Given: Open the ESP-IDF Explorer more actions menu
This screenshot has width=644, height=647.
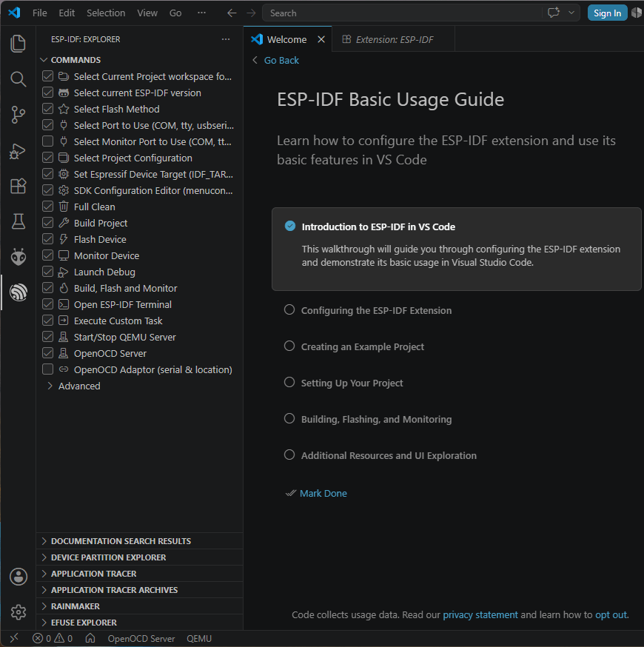Looking at the screenshot, I should click(x=226, y=39).
